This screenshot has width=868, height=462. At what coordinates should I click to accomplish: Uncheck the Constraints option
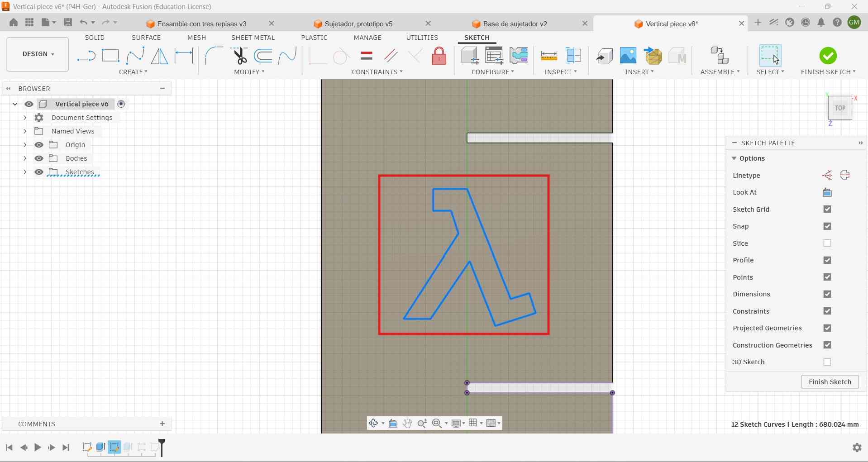click(827, 311)
